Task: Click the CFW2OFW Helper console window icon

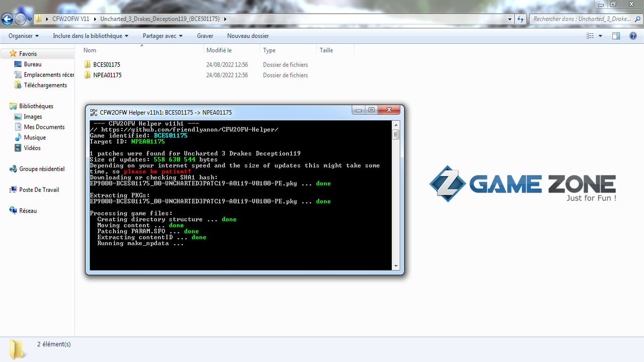Action: click(94, 112)
